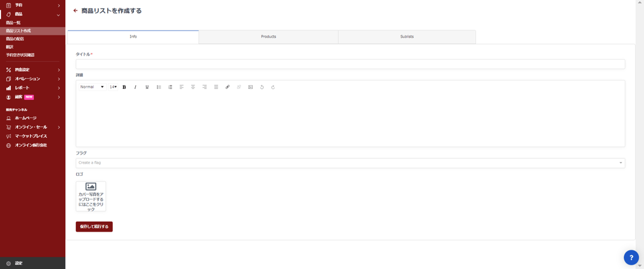Expand the 料金設定 sidebar menu

click(33, 70)
